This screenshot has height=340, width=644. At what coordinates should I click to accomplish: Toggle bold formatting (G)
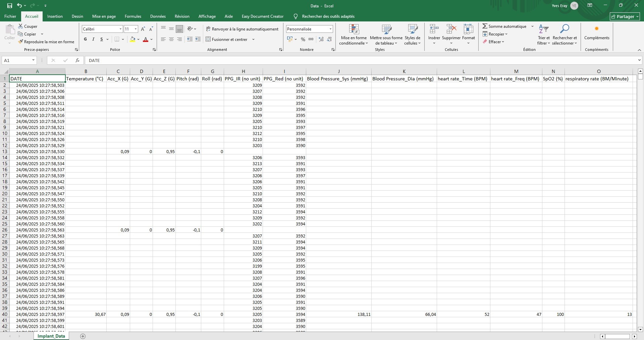(x=85, y=39)
